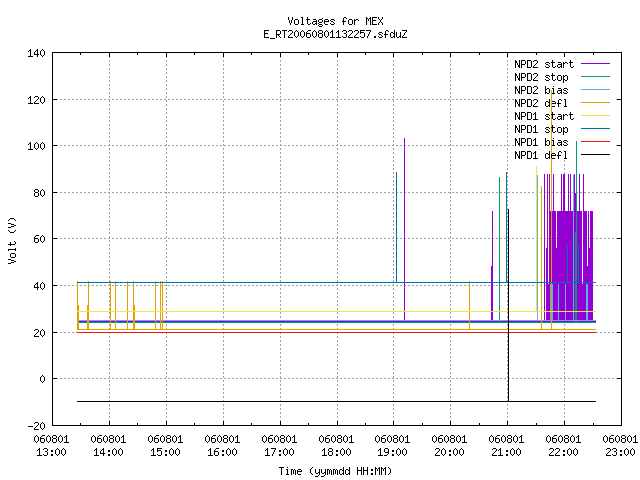640x480 pixels.
Task: Click the x-axis tick label 20:00
Action: (x=449, y=452)
